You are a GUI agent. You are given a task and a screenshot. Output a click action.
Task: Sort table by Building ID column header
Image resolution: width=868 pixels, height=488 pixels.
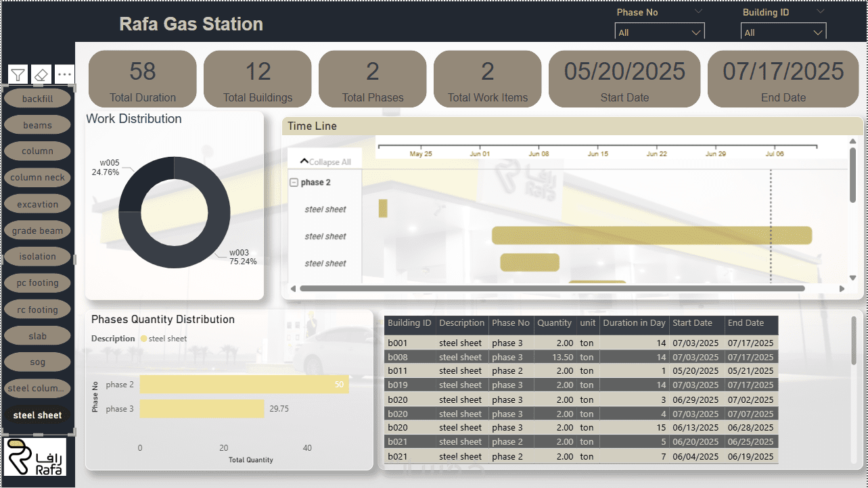click(x=409, y=324)
